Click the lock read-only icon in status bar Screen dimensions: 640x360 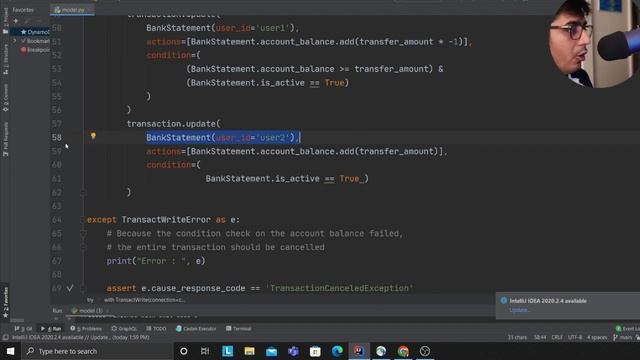click(x=637, y=338)
